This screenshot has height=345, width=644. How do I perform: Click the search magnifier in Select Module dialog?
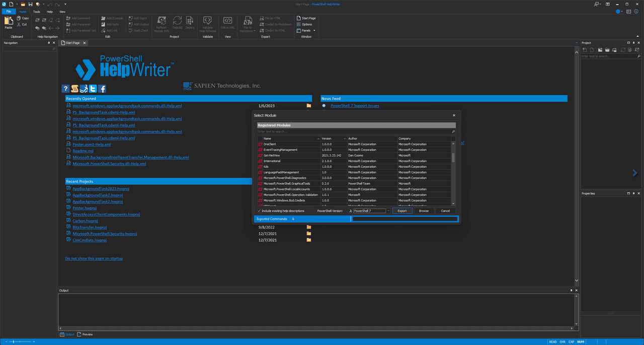453,131
